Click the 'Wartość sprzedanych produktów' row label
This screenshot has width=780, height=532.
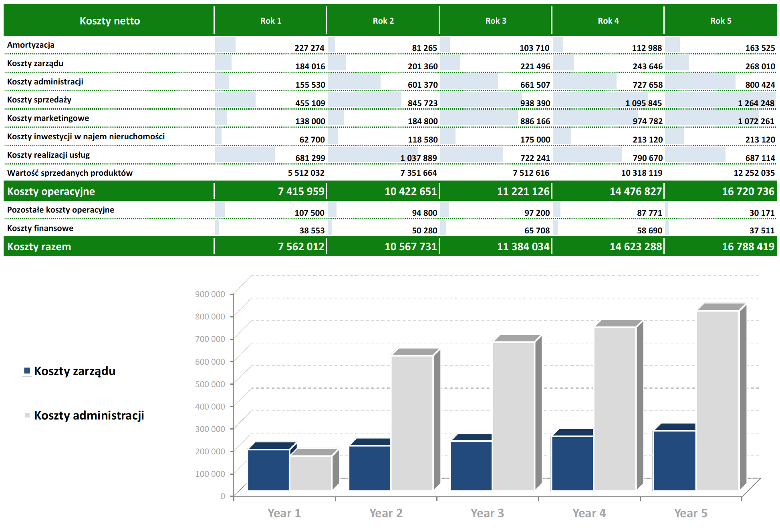(x=70, y=173)
